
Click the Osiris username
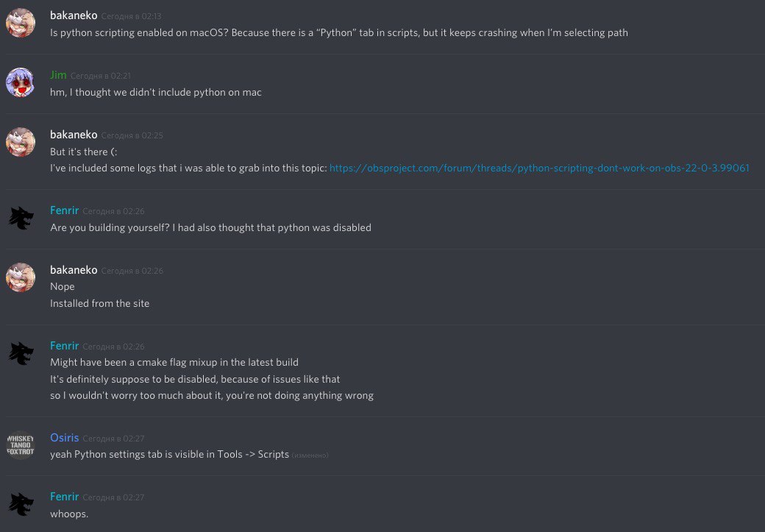point(64,438)
